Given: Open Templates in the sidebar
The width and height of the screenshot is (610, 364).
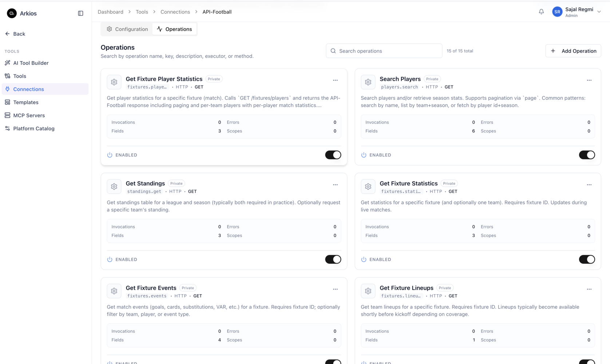Looking at the screenshot, I should (45, 102).
